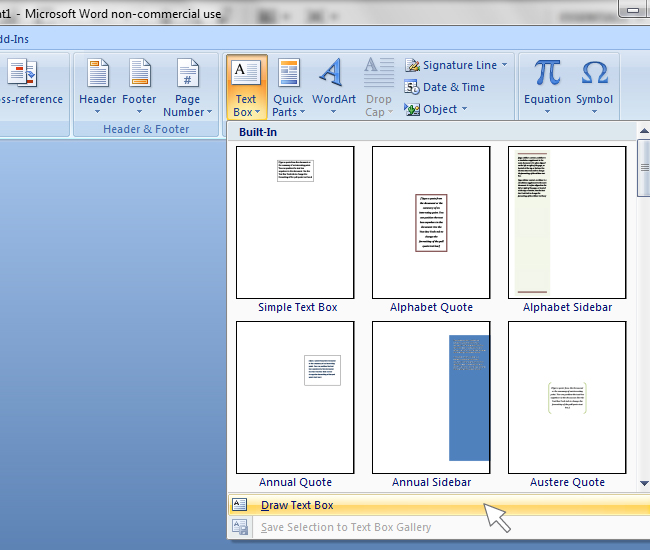Click the gallery scrollbar up arrow

click(x=644, y=131)
